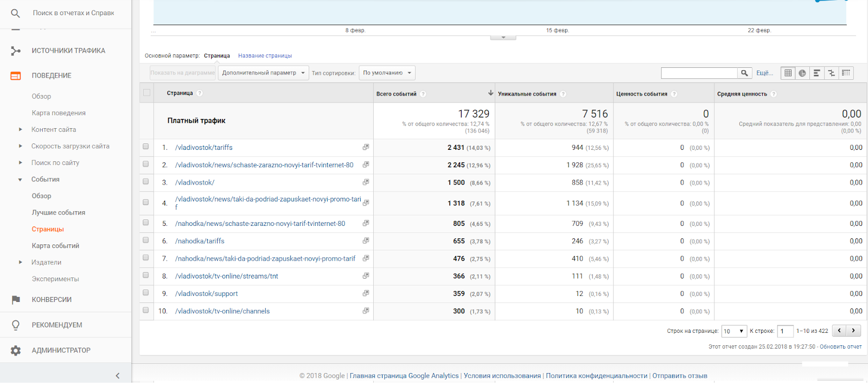868x385 pixels.
Task: Open Условия использования link
Action: (x=502, y=376)
